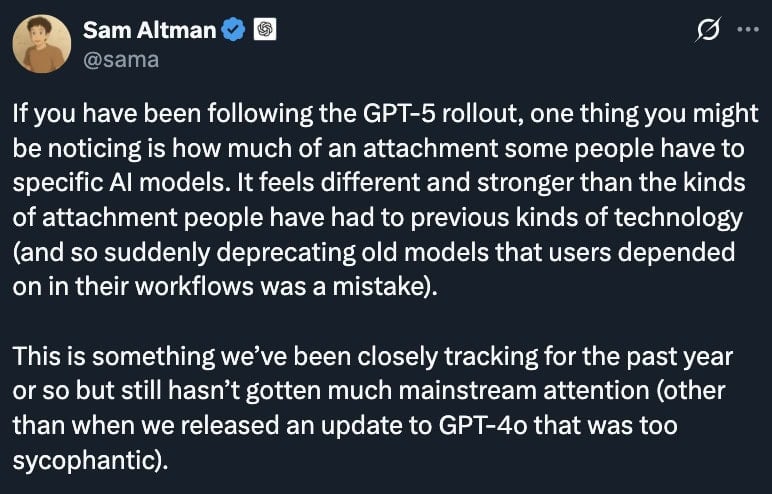Click the Sam Altman display name
Viewport: 772px width, 494px height.
tap(150, 30)
